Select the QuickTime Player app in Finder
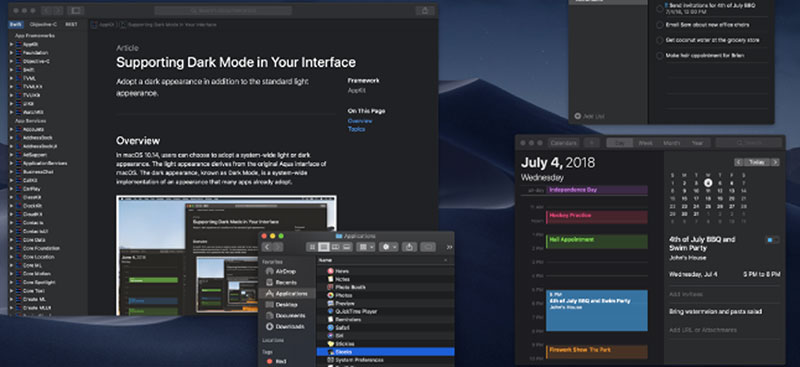The image size is (800, 367). click(x=385, y=311)
